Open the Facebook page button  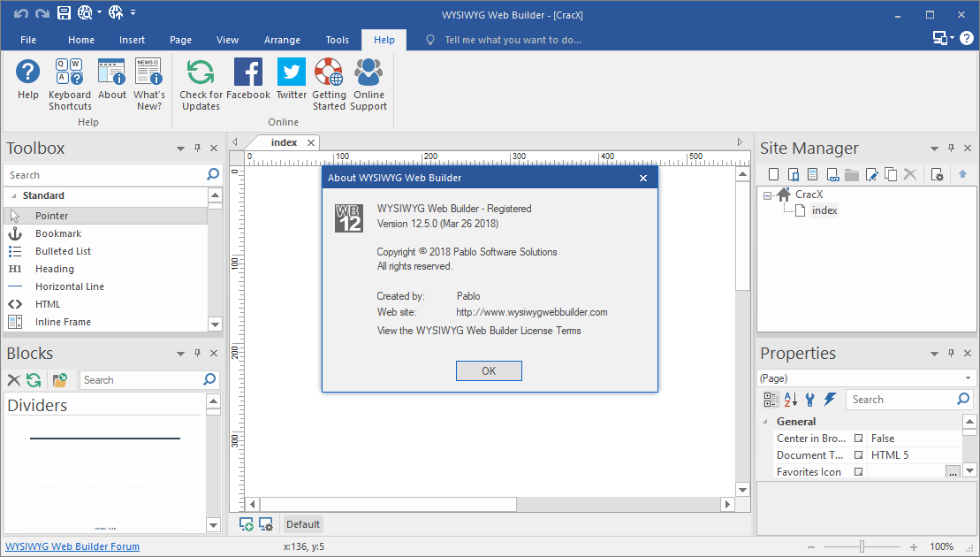(x=248, y=79)
